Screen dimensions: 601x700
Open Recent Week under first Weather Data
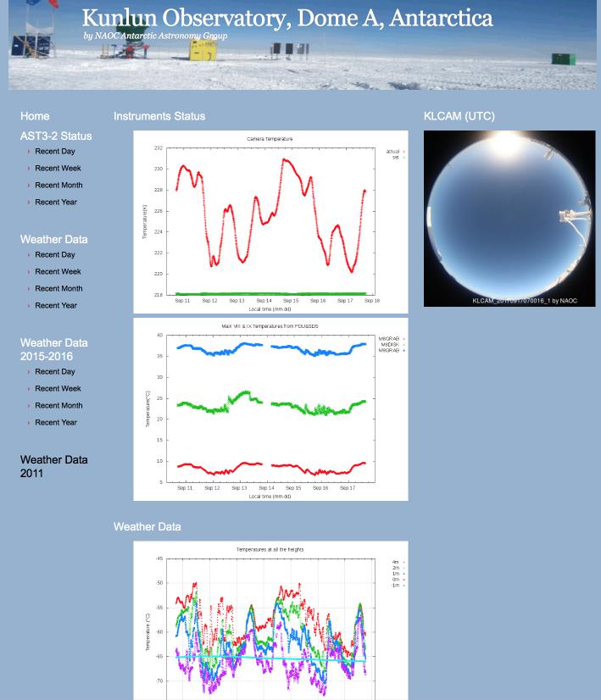(58, 272)
